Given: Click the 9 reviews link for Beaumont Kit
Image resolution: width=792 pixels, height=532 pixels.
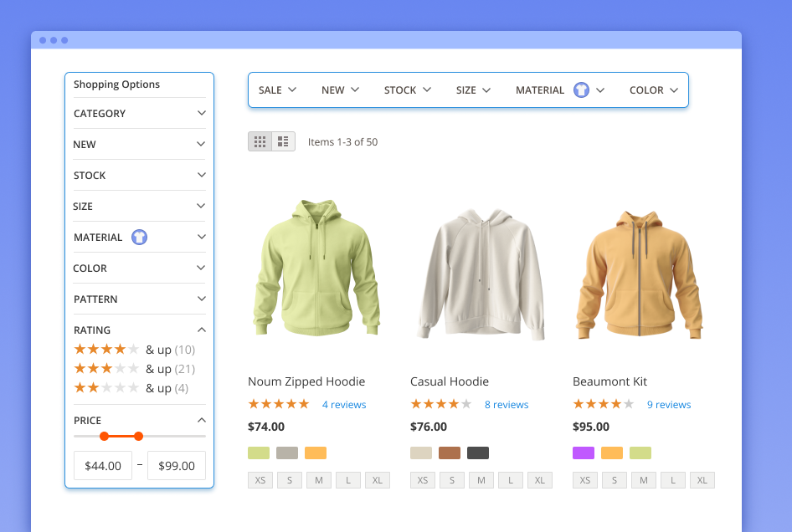Looking at the screenshot, I should click(669, 404).
